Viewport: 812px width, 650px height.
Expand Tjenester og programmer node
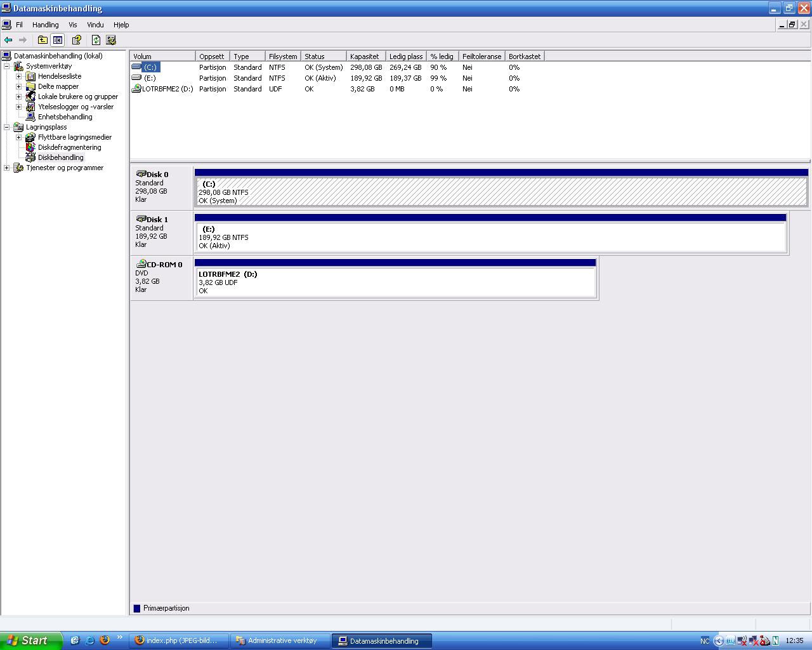click(x=7, y=168)
